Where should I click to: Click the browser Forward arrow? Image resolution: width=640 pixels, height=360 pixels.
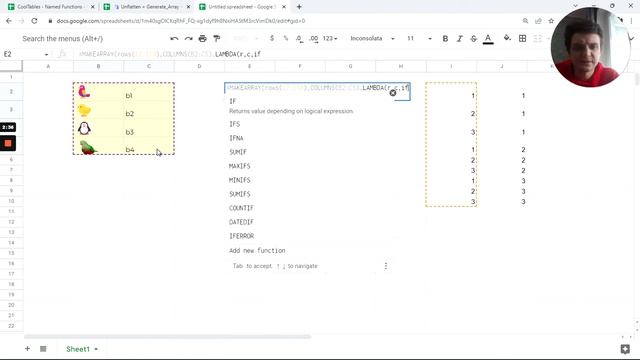coord(21,21)
